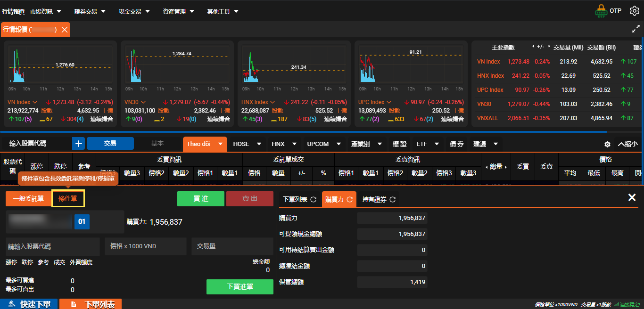This screenshot has height=309, width=644.
Task: Switch to the 購買力 tab
Action: pyautogui.click(x=339, y=200)
